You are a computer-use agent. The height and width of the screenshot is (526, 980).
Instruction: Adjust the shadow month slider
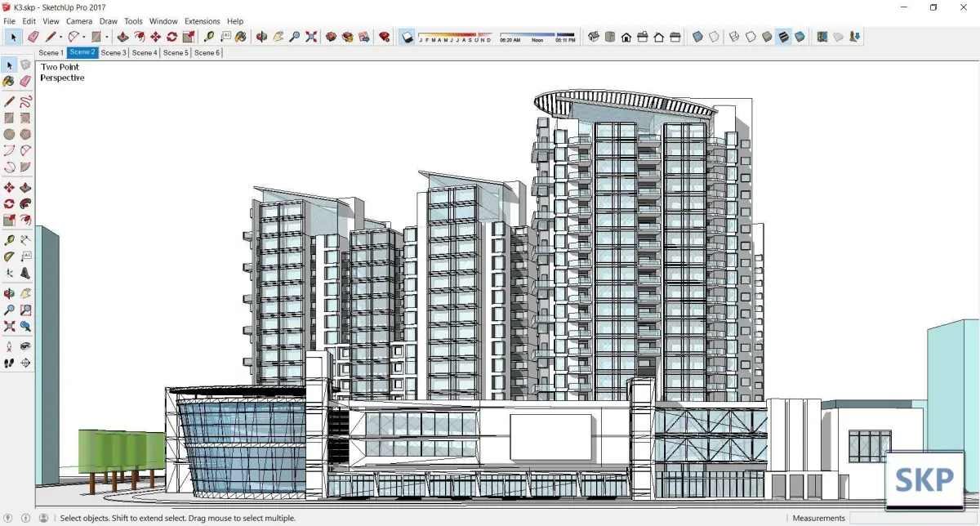[x=455, y=37]
